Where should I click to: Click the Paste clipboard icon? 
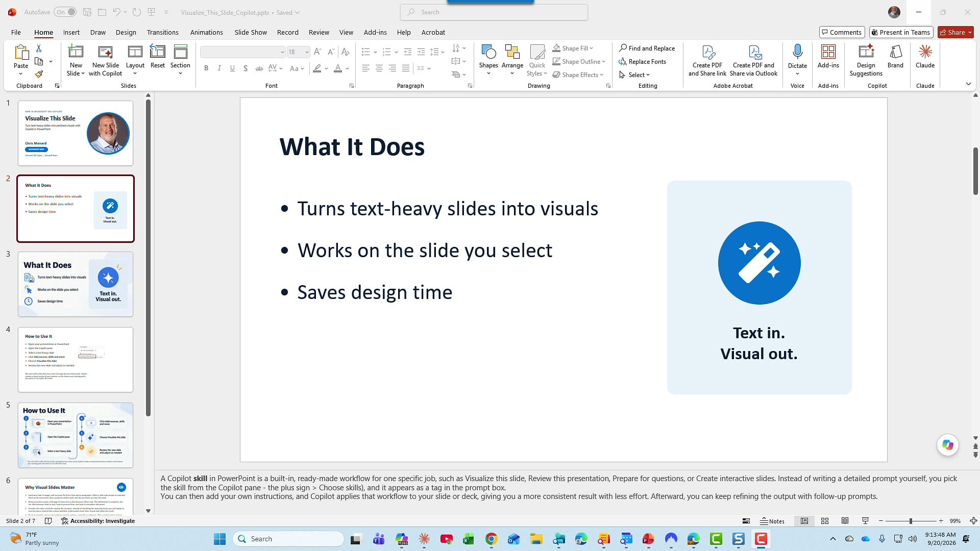tap(21, 52)
